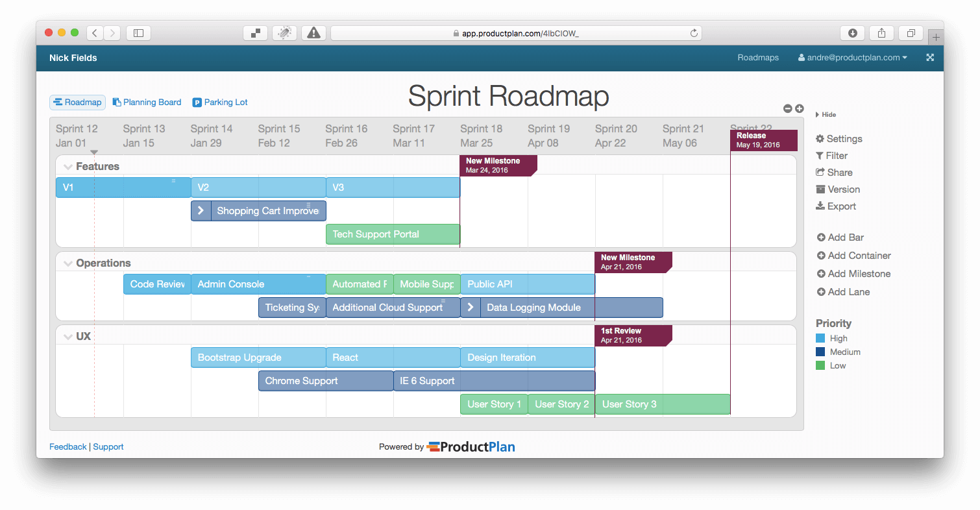Viewport: 980px width, 510px height.
Task: Select the High priority color swatch
Action: (820, 338)
